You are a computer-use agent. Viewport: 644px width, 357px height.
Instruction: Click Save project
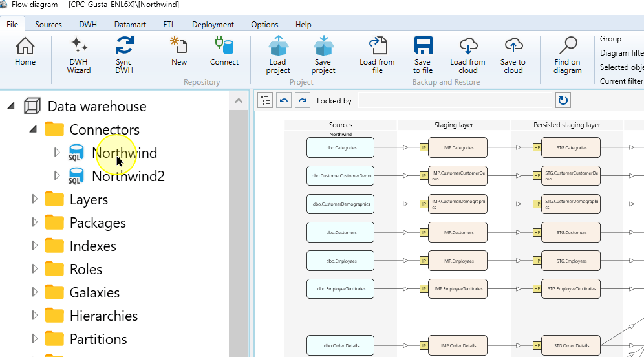323,56
